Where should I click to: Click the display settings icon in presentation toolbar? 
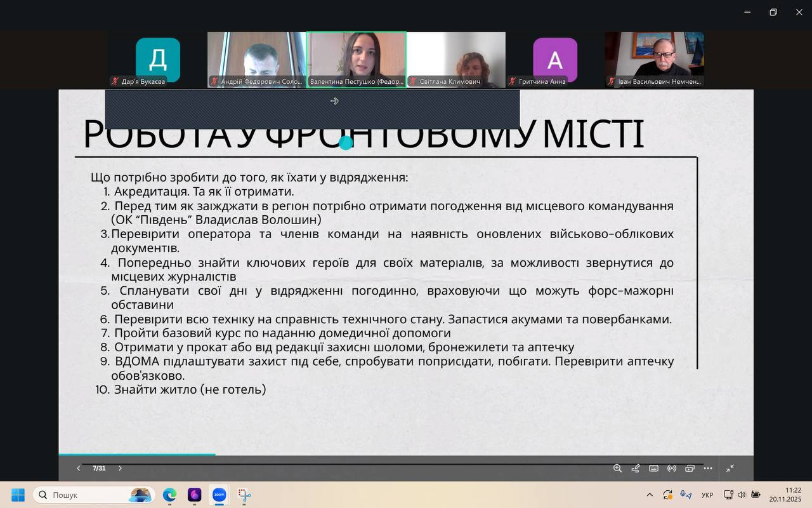pos(690,469)
